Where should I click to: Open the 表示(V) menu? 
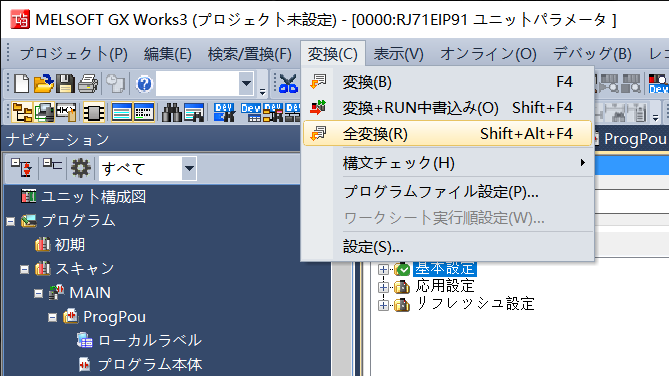[x=398, y=54]
